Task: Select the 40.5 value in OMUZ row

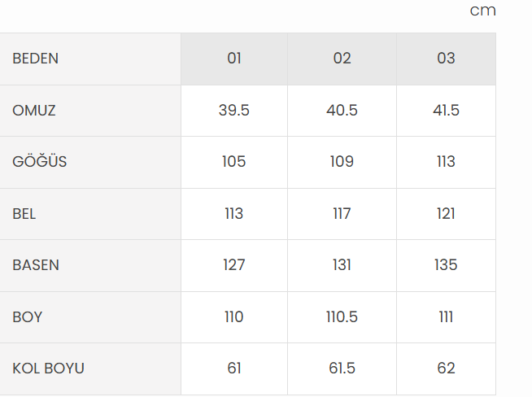Action: [x=342, y=111]
